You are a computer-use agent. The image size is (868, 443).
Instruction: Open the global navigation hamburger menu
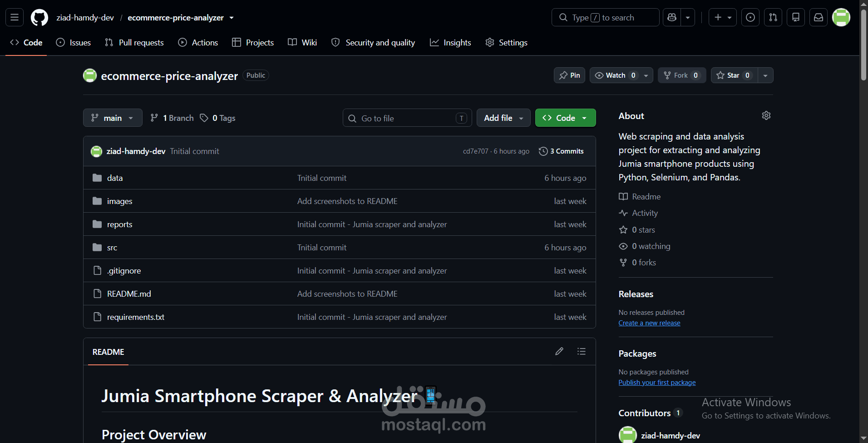[15, 17]
